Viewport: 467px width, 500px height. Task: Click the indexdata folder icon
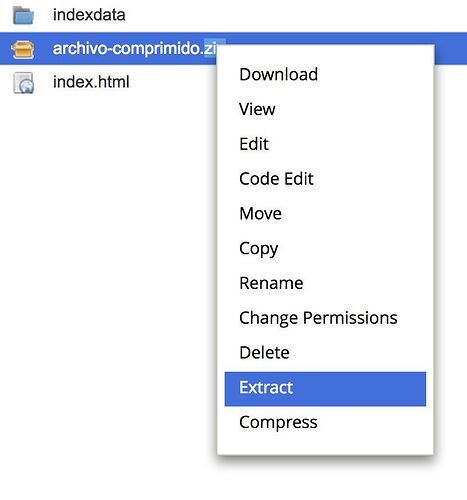click(x=23, y=15)
